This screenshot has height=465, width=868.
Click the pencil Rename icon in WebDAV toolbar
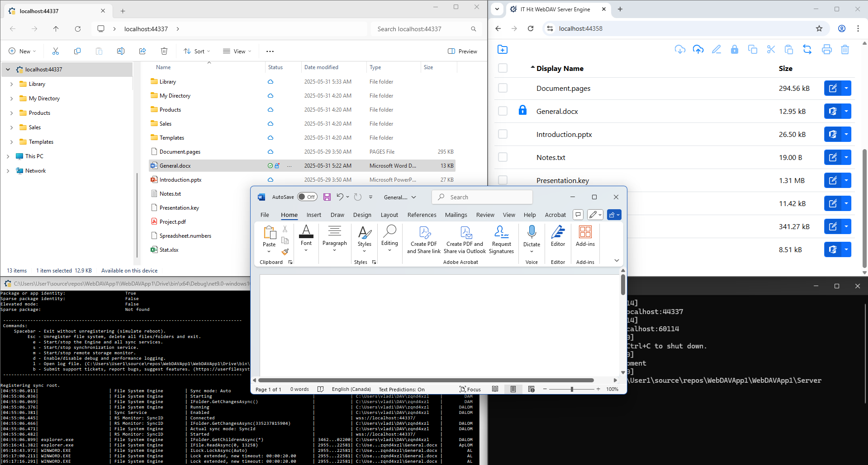tap(716, 49)
